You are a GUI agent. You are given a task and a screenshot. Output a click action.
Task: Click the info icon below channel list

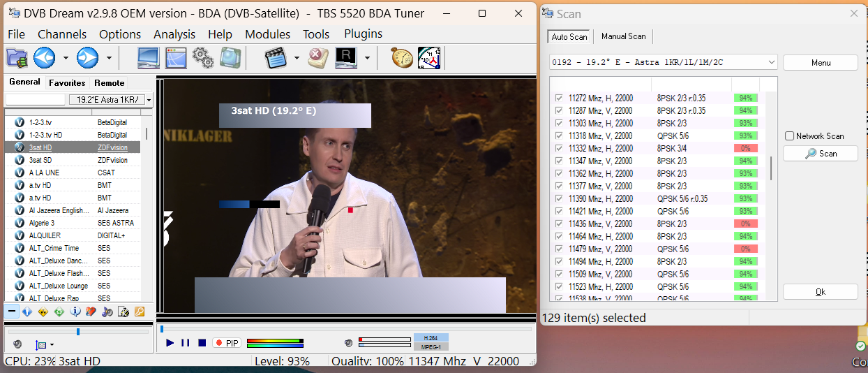pyautogui.click(x=75, y=312)
